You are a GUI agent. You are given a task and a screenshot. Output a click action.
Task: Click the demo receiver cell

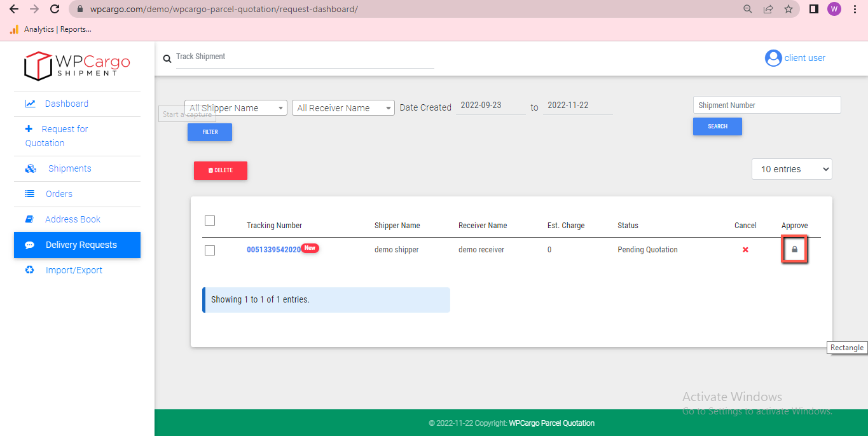[481, 250]
